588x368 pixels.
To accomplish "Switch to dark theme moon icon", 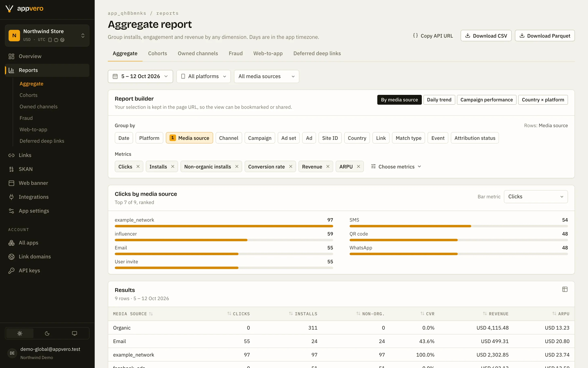I will tap(47, 333).
